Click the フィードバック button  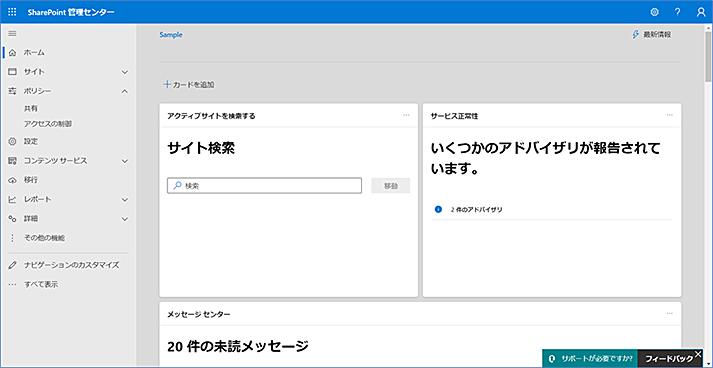point(670,358)
